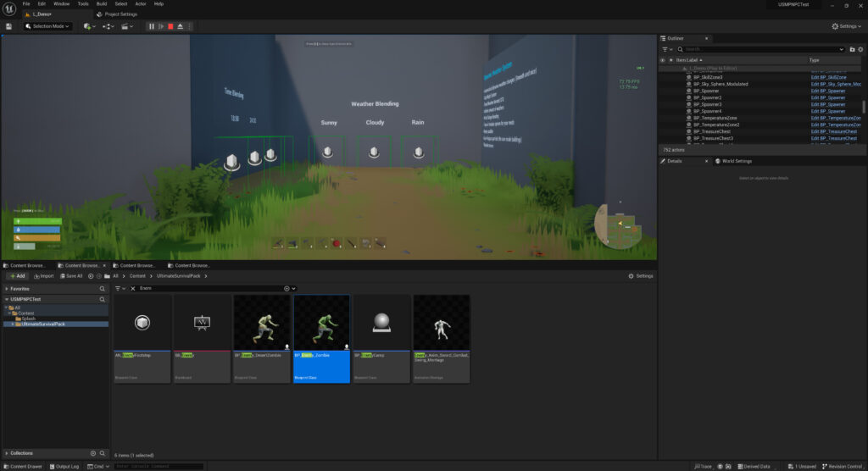Clear the asset search text
This screenshot has height=471, width=868.
[x=133, y=289]
